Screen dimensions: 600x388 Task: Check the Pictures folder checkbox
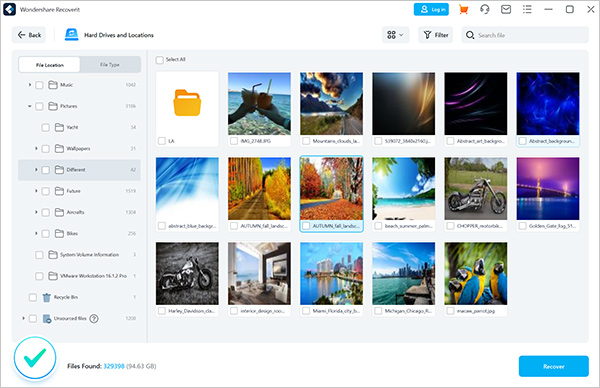tap(39, 106)
